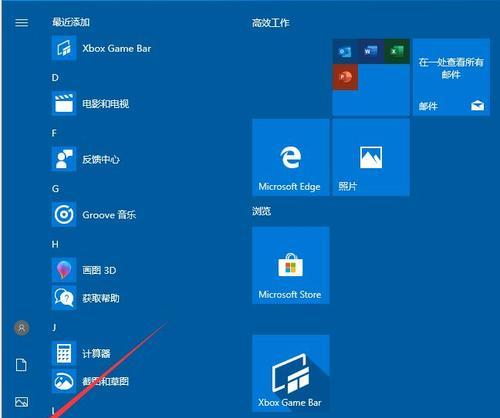Click the letter H section header

pos(55,244)
